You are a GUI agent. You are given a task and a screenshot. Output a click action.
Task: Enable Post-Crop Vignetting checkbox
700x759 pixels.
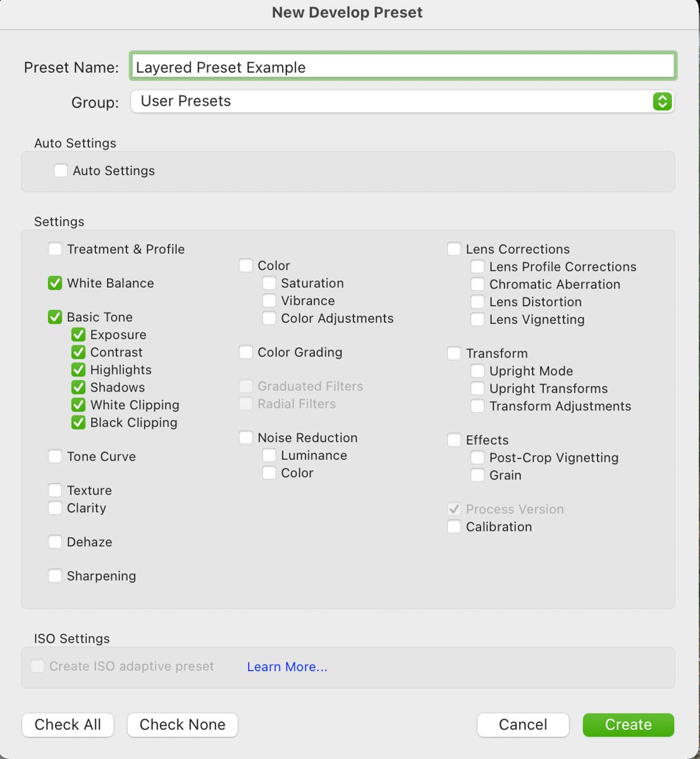pyautogui.click(x=478, y=457)
